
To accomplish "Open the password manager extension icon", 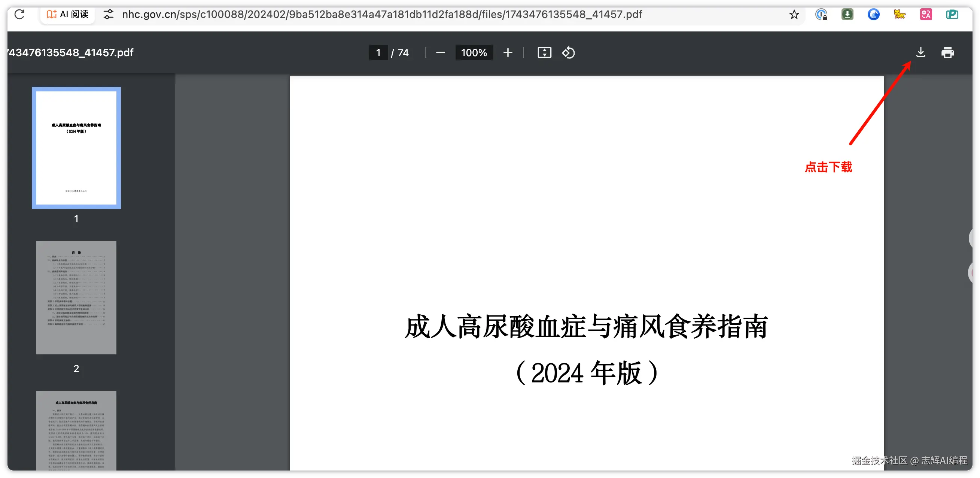I will click(x=821, y=15).
